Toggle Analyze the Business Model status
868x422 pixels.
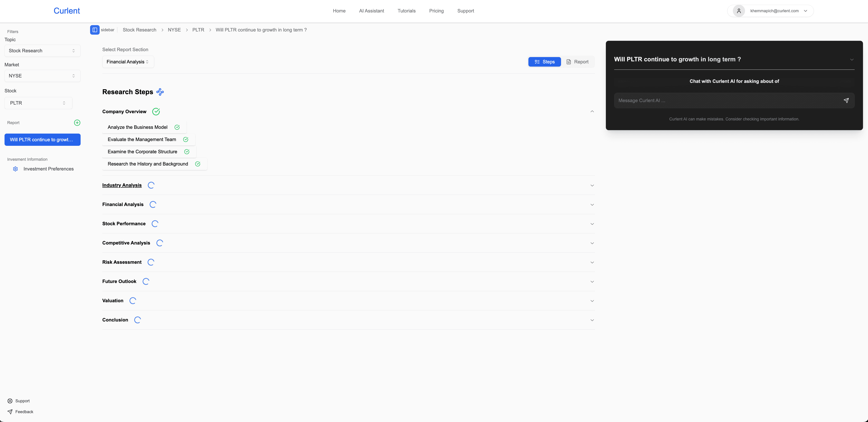(177, 127)
